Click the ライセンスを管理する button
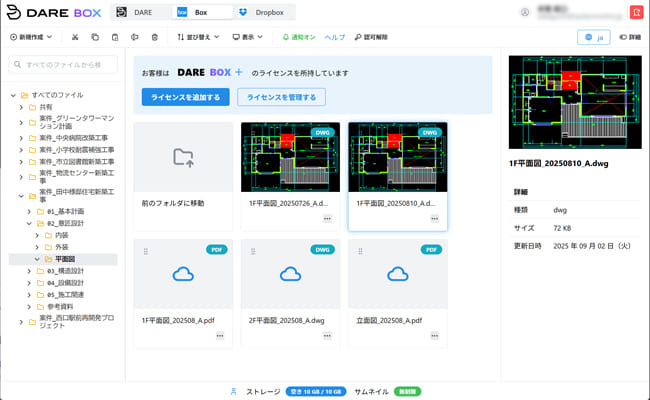Image resolution: width=650 pixels, height=400 pixels. point(281,97)
